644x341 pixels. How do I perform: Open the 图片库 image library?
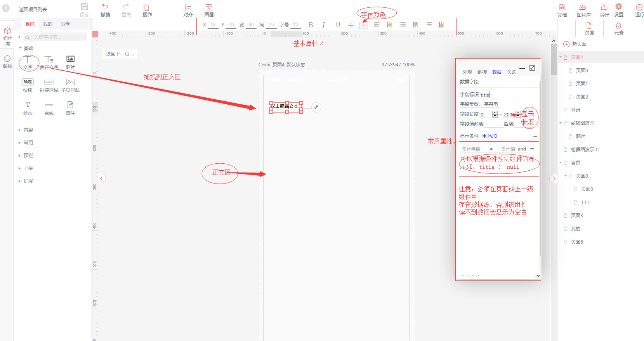pyautogui.click(x=583, y=7)
